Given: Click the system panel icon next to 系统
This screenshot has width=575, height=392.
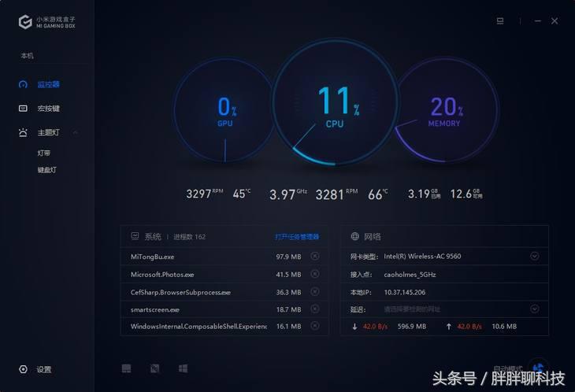Looking at the screenshot, I should (x=135, y=236).
